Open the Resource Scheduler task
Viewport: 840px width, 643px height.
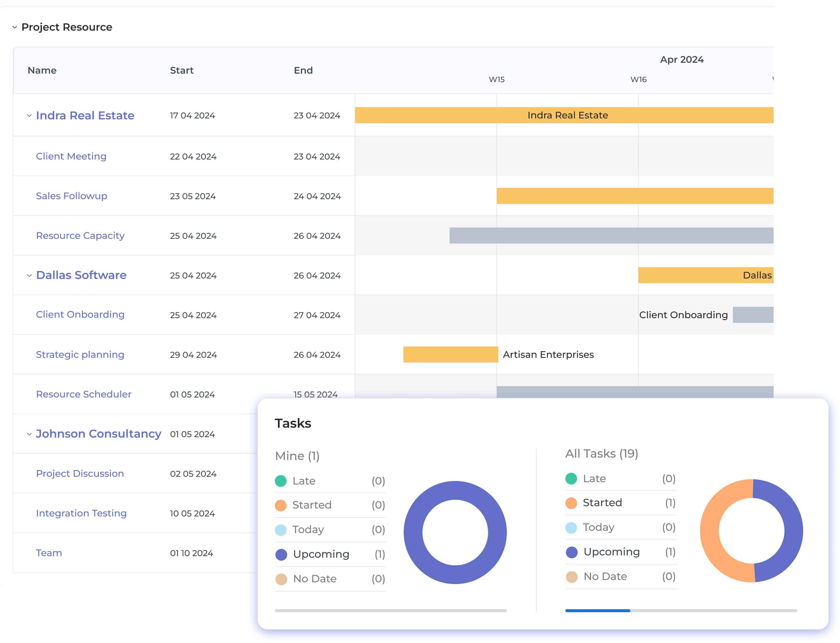point(84,394)
